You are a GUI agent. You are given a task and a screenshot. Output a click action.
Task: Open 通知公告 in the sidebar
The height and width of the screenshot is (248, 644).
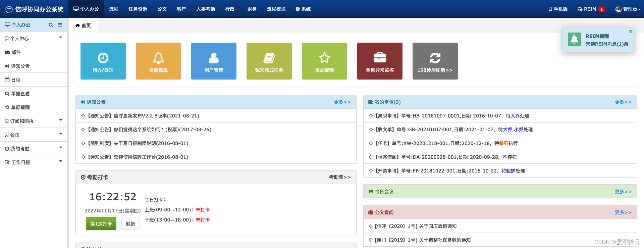pyautogui.click(x=34, y=66)
